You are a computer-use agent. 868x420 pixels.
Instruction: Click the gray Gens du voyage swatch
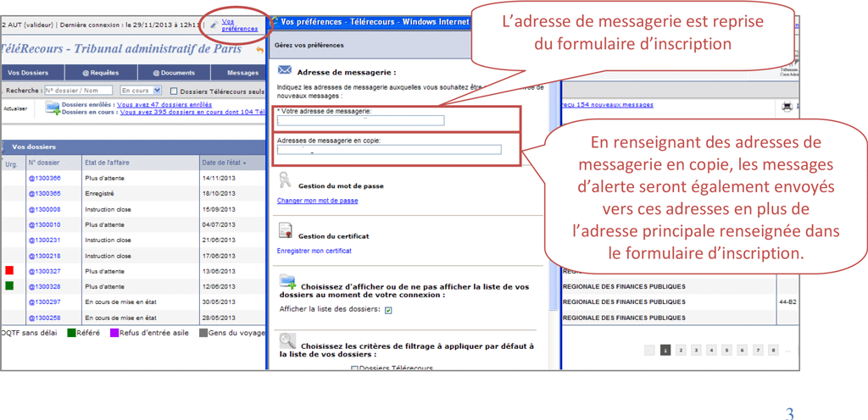[203, 333]
